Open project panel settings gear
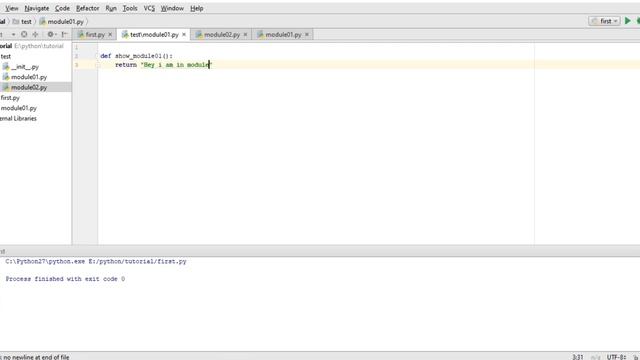The width and height of the screenshot is (640, 360). [51, 35]
